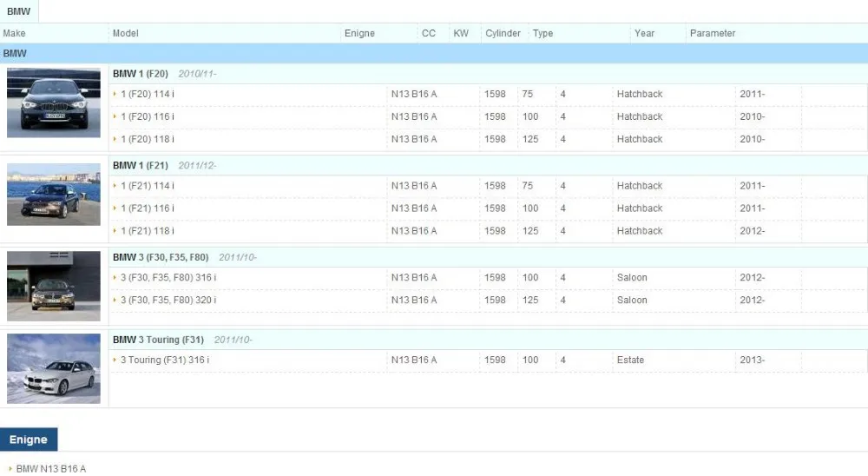Click the Enigne column header
This screenshot has width=868, height=476.
pos(360,33)
